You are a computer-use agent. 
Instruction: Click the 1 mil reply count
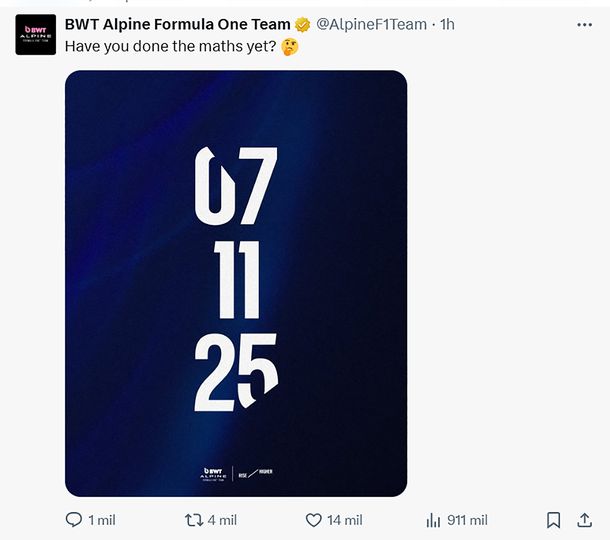[x=102, y=520]
